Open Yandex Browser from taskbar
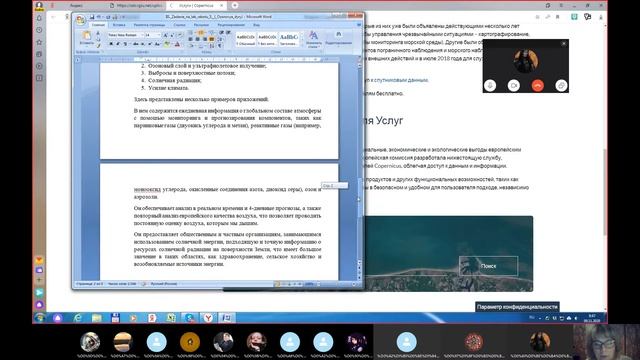 (208, 318)
